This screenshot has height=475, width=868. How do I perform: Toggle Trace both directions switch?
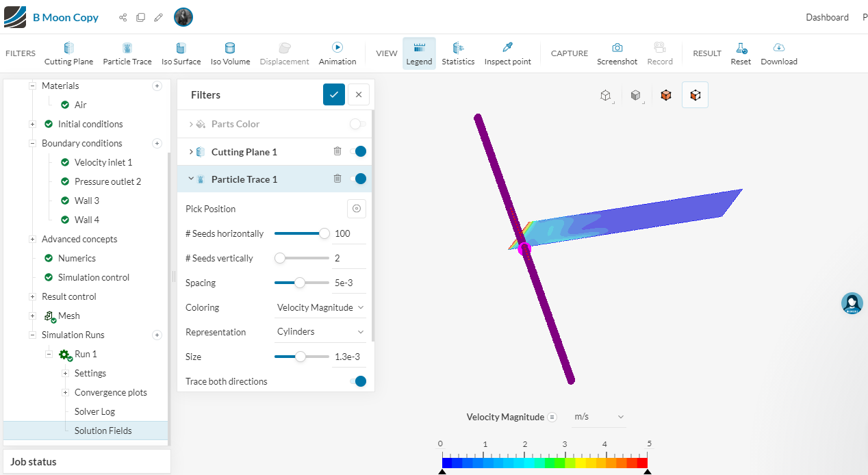(x=357, y=381)
